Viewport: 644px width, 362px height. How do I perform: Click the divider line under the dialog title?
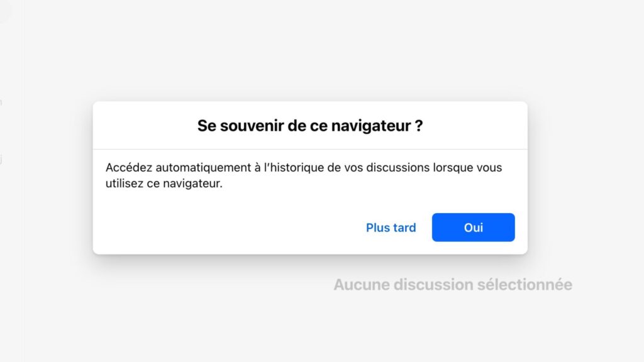pos(310,150)
